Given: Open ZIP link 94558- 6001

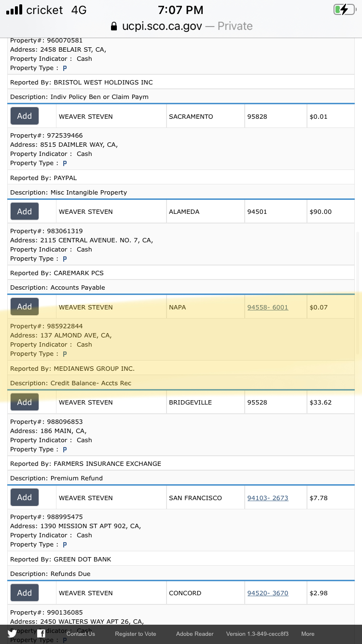Looking at the screenshot, I should pyautogui.click(x=268, y=307).
